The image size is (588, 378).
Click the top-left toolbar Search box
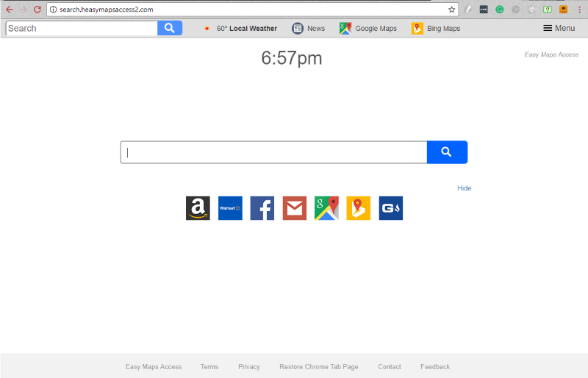pyautogui.click(x=81, y=28)
